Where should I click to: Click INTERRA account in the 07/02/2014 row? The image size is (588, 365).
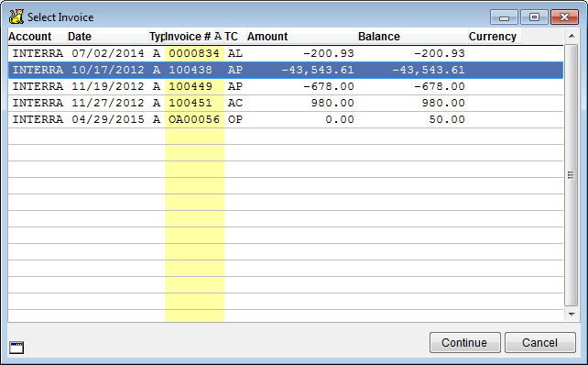(x=38, y=53)
